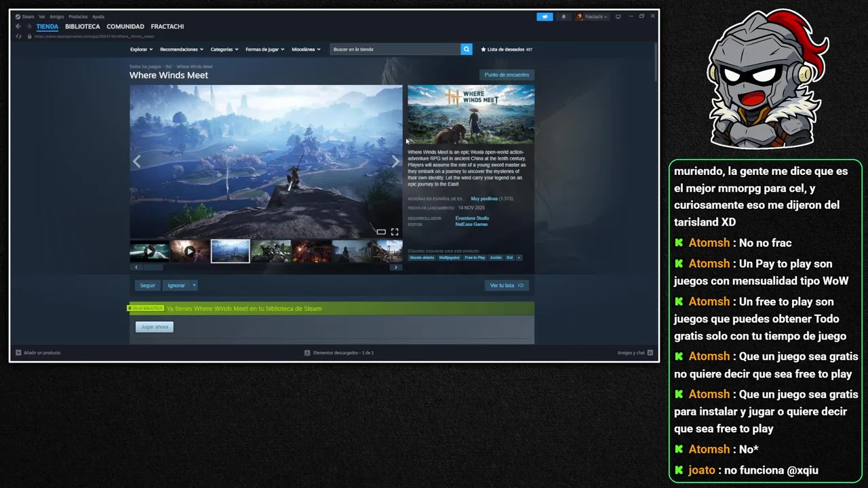Select the Mundo abierto tag
The image size is (868, 488).
tap(422, 258)
